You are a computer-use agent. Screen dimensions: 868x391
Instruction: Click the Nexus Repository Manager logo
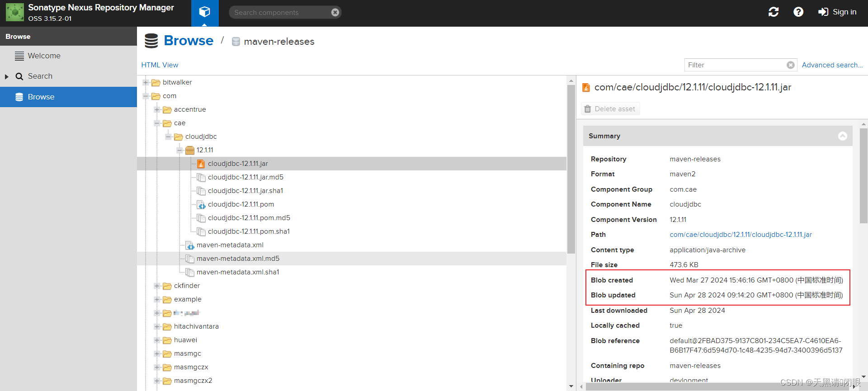(14, 12)
